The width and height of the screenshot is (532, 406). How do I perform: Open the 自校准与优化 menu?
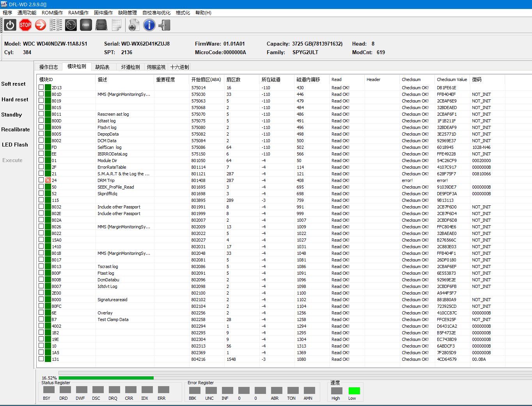point(156,13)
